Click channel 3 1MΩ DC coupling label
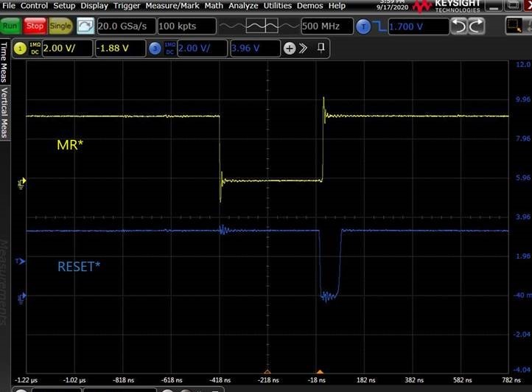The height and width of the screenshot is (392, 532). coord(169,49)
